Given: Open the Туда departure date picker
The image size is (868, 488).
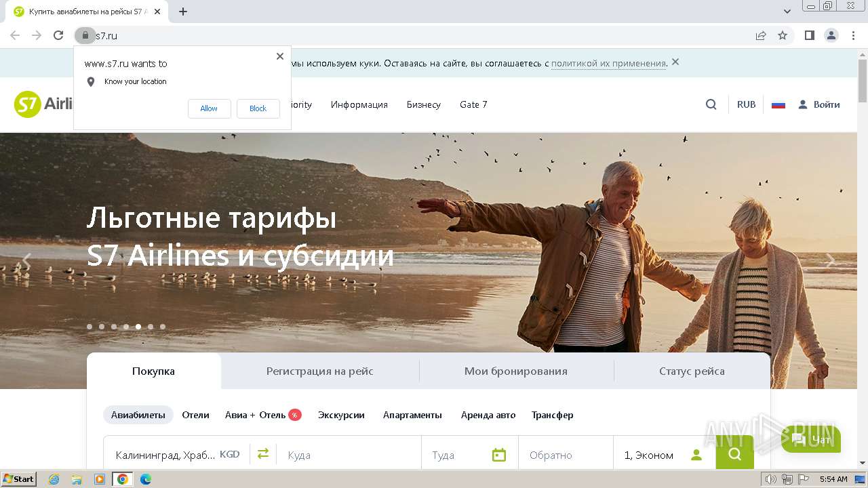Looking at the screenshot, I should pyautogui.click(x=470, y=455).
